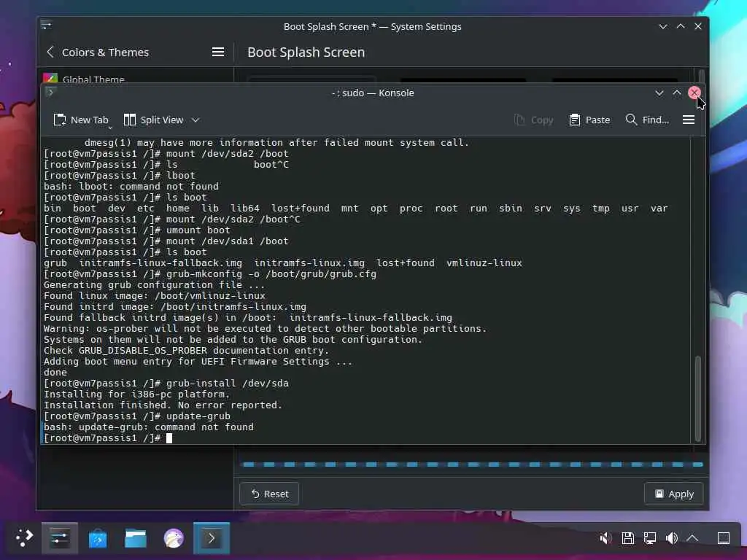Click the Copy button in Konsole toolbar
Image resolution: width=747 pixels, height=560 pixels.
pos(533,120)
